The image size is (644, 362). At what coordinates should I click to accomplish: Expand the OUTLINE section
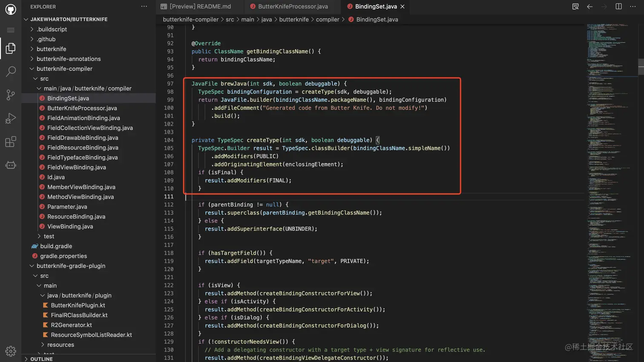point(89,359)
